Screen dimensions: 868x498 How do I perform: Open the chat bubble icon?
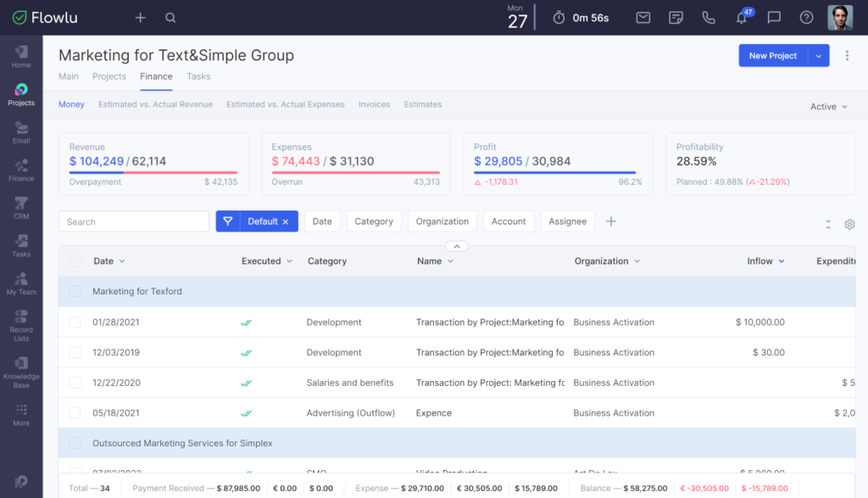pos(774,18)
